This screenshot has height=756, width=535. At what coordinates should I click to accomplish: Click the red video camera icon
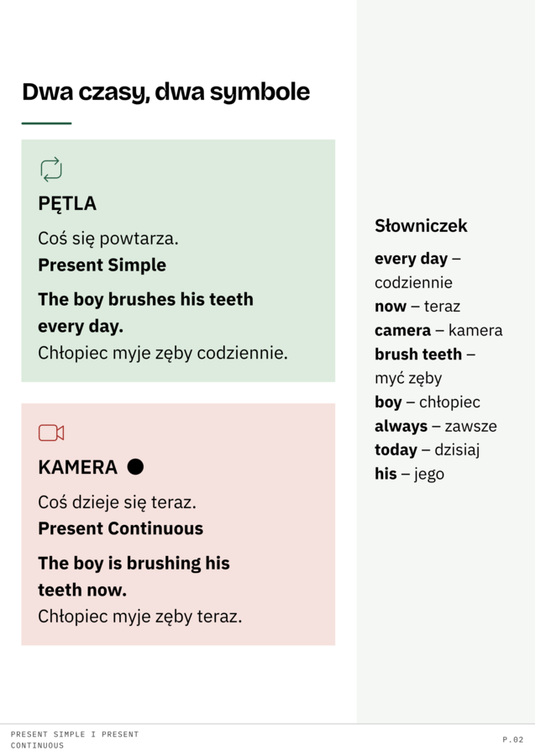point(51,433)
